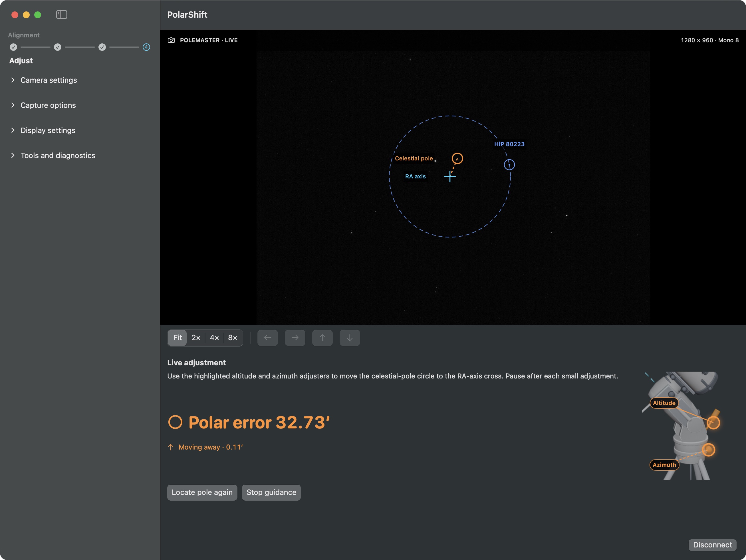Click the Disconnect button
Screen dimensions: 746x560
(712, 545)
